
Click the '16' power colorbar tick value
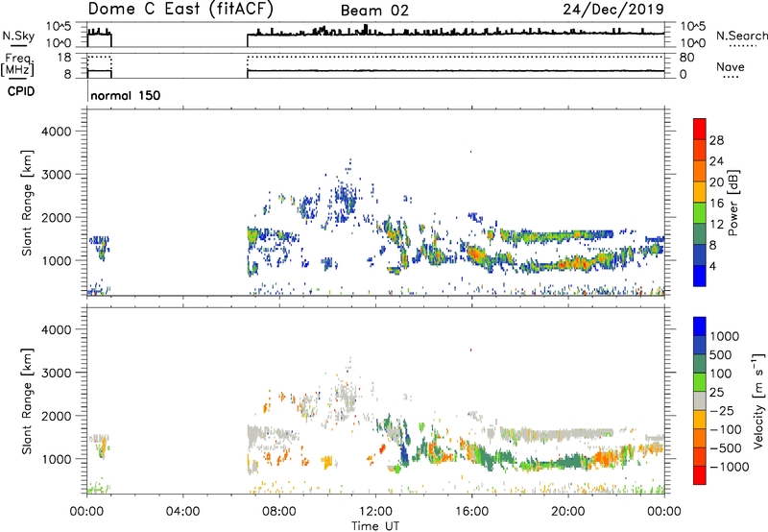(x=716, y=204)
